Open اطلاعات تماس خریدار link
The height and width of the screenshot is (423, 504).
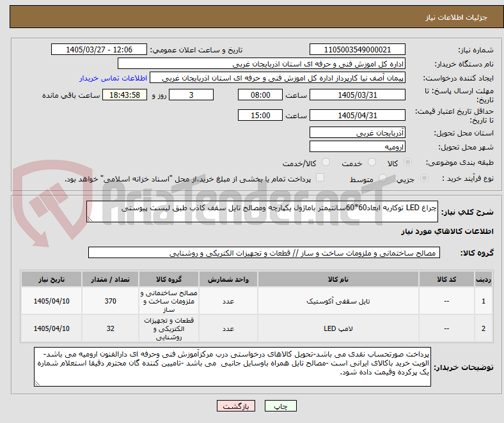pos(113,78)
